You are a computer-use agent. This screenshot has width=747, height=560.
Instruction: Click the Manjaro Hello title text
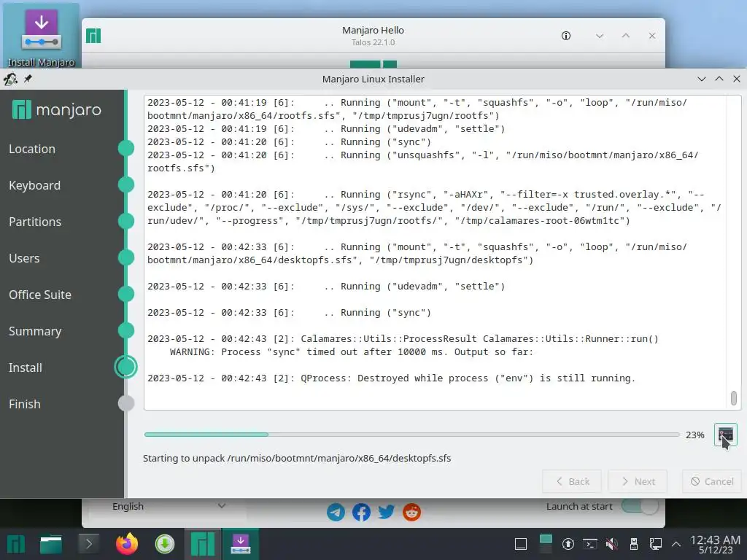point(373,30)
